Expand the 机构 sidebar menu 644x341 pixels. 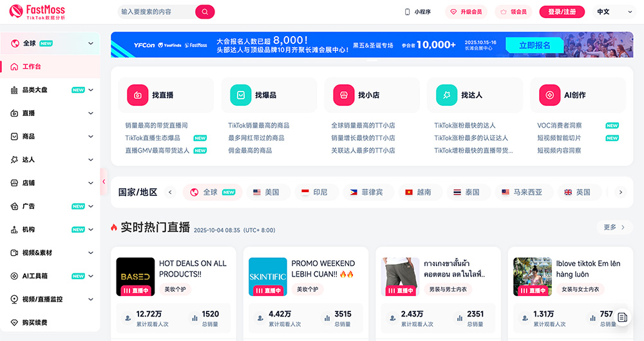pos(91,229)
